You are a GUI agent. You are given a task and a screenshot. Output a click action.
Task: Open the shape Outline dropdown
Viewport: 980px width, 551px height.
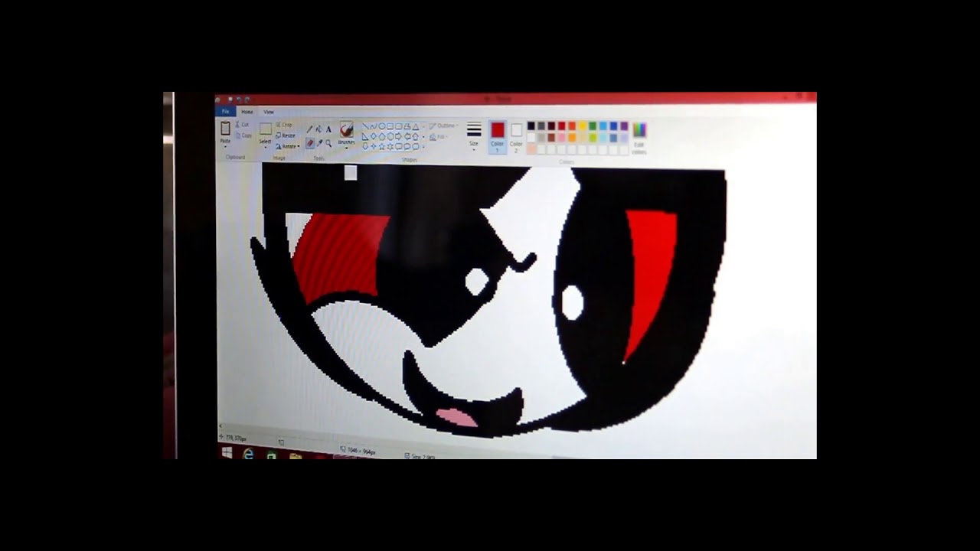pyautogui.click(x=444, y=126)
